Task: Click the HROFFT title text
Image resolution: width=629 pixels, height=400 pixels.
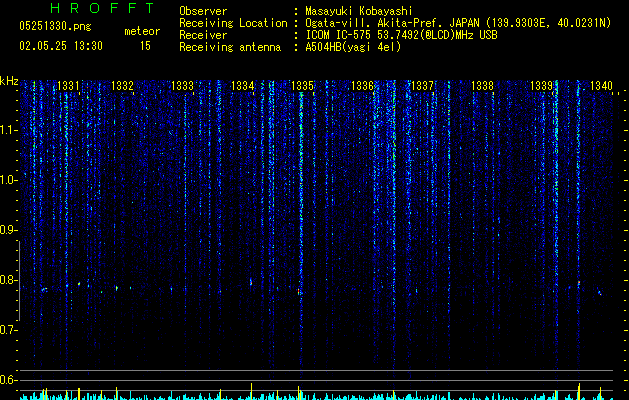Action: tap(103, 8)
